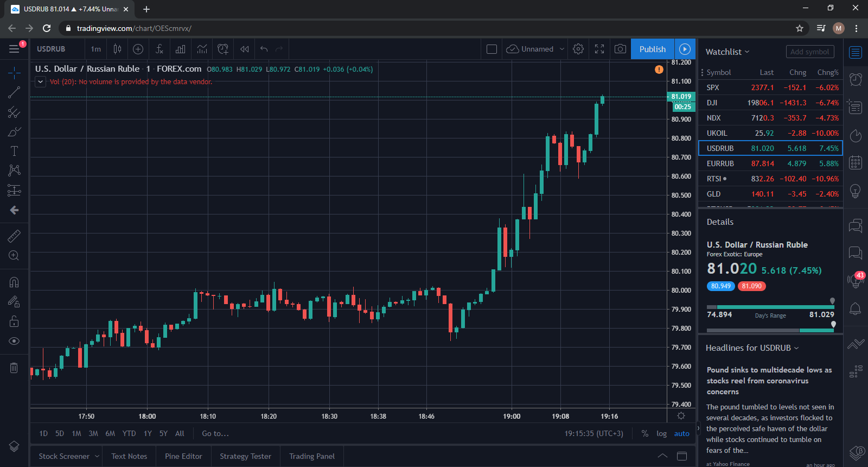This screenshot has width=868, height=467.
Task: Open the ideas lightbulb panel
Action: (x=856, y=191)
